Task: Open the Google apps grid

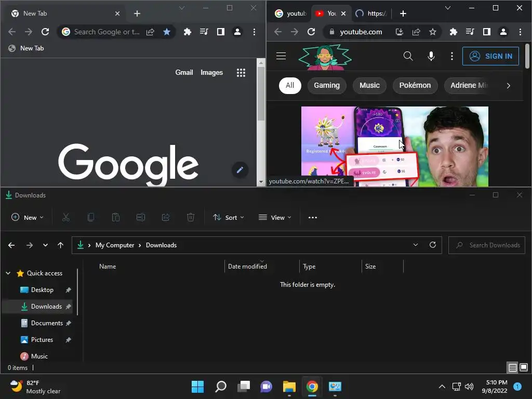Action: point(241,73)
